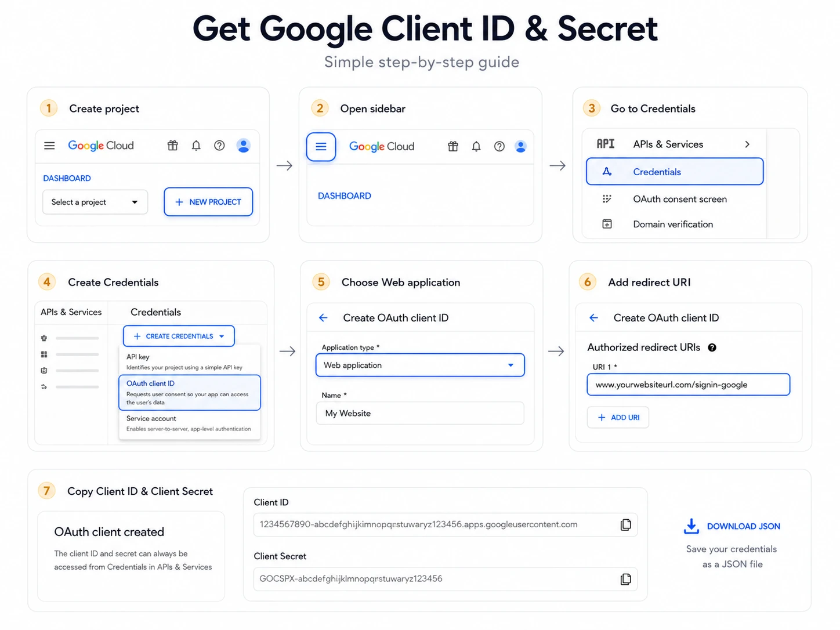Click 'OAuth client created' heading
The image size is (840, 630).
[109, 532]
